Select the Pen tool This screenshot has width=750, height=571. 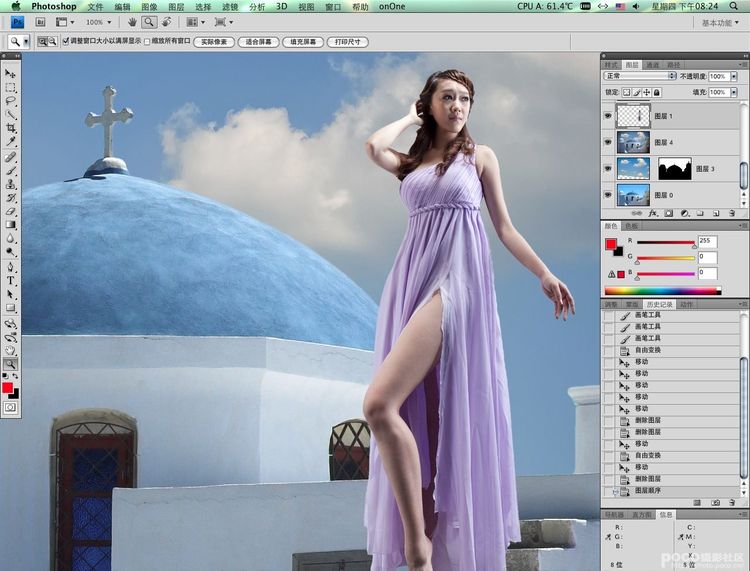coord(10,267)
